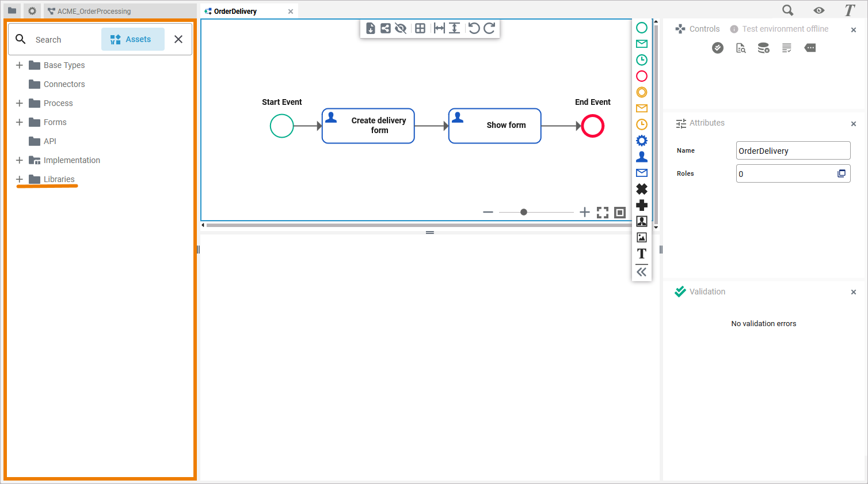Screen dimensions: 868x484
Task: Click the database icon in Controls panel
Action: tap(763, 48)
